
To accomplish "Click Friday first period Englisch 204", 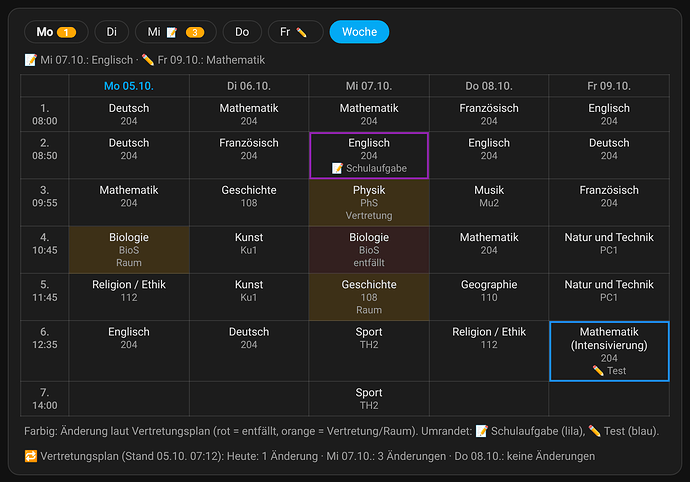I will pyautogui.click(x=609, y=114).
